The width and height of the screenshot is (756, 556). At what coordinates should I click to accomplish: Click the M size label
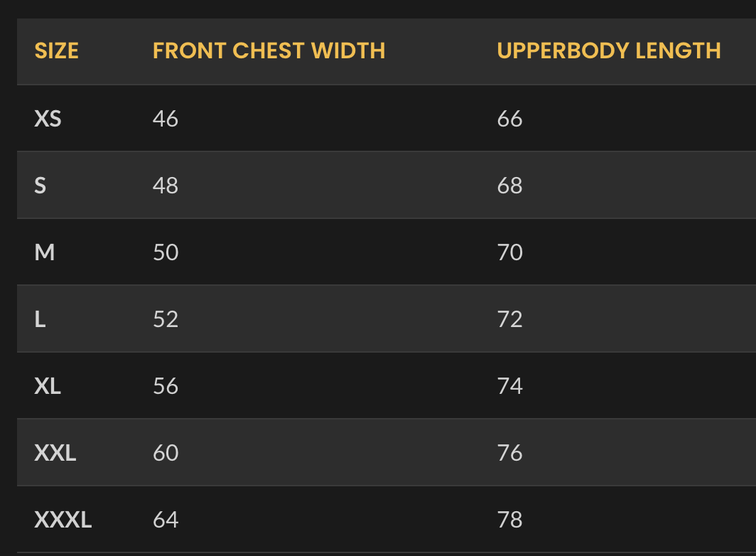44,252
